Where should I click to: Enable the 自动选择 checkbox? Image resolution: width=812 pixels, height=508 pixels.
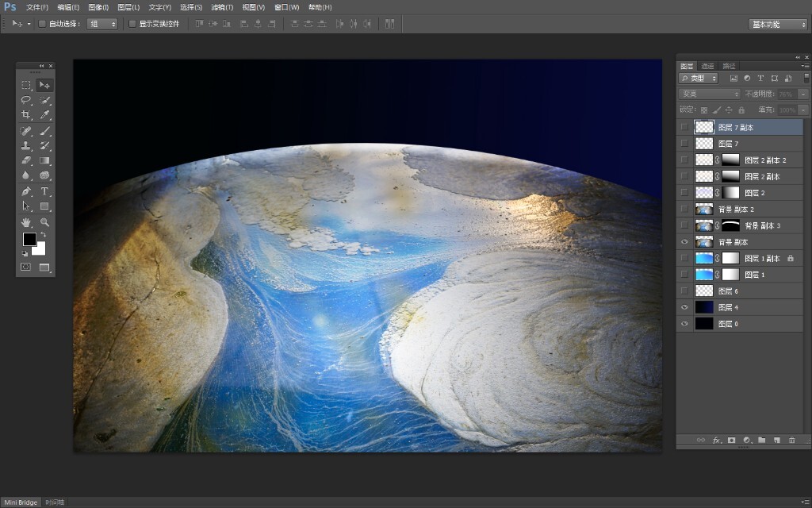coord(42,24)
